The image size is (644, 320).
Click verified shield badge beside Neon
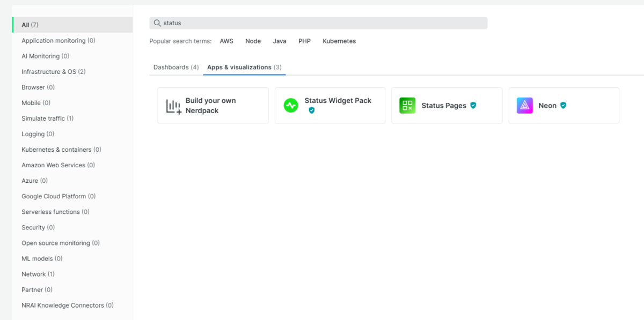(563, 106)
